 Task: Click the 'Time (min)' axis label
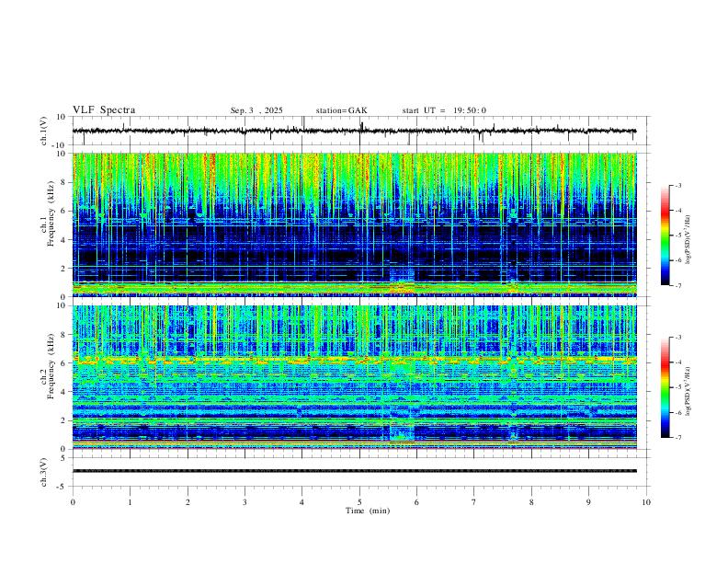pos(368,511)
